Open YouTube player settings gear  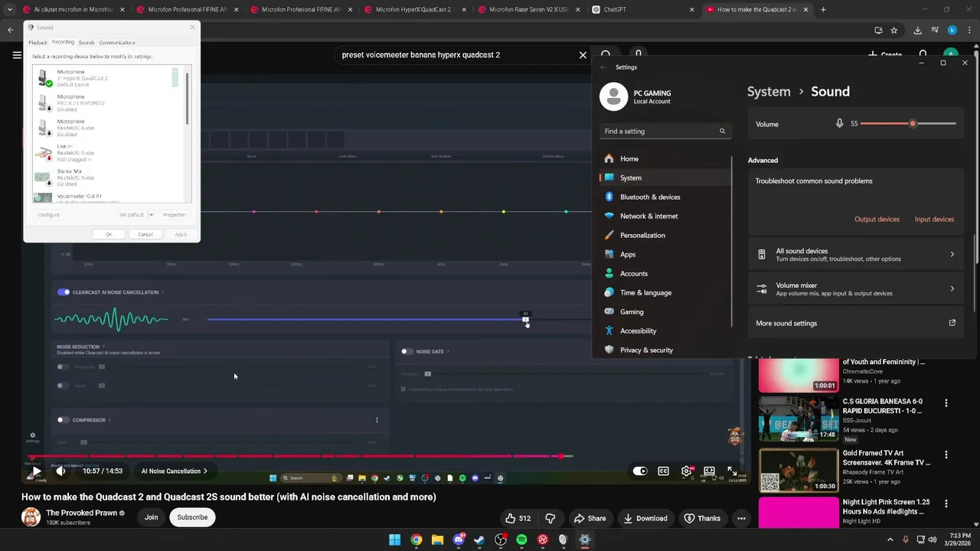687,471
